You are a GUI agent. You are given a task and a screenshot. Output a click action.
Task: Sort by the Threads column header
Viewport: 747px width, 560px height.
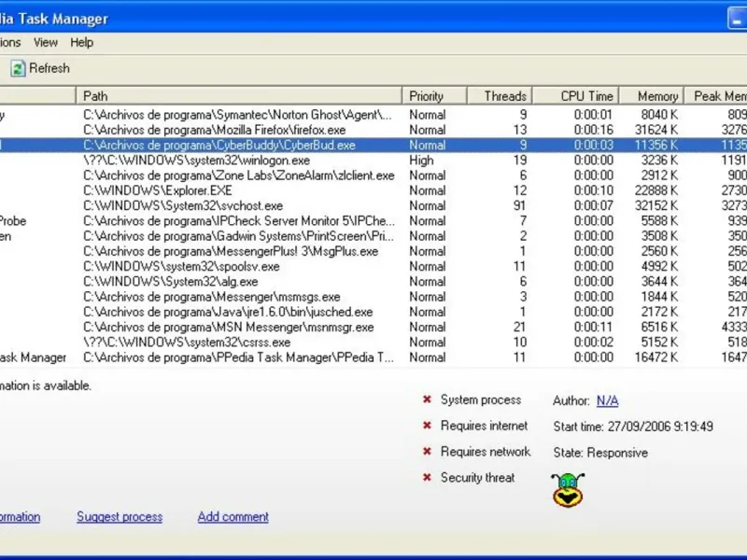point(500,96)
